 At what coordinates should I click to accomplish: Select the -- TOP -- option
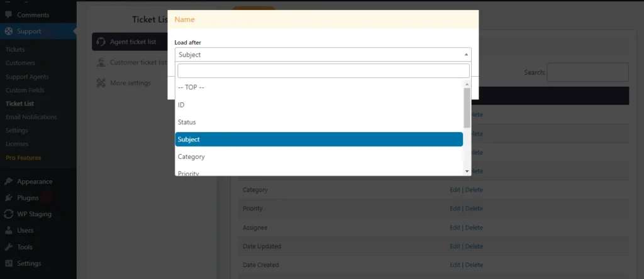319,87
